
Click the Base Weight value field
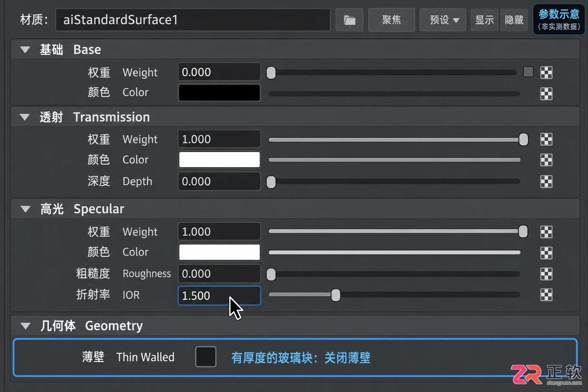(x=219, y=72)
